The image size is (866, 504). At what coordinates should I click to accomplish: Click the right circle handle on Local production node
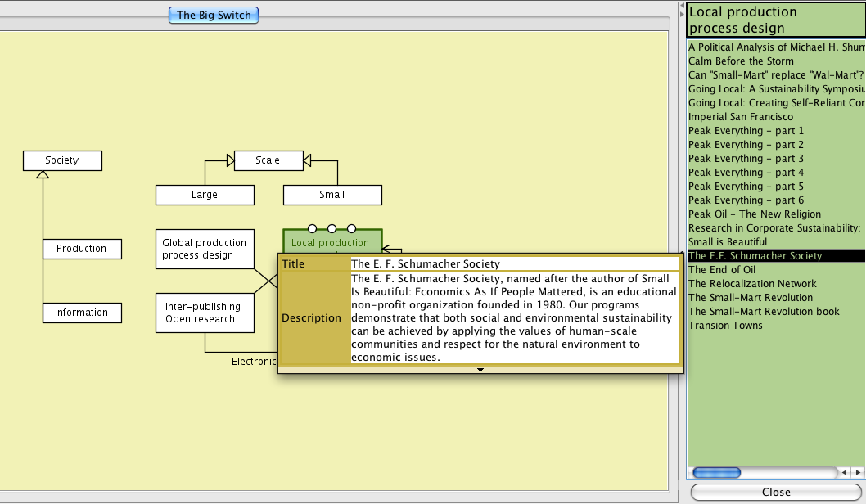pyautogui.click(x=351, y=229)
